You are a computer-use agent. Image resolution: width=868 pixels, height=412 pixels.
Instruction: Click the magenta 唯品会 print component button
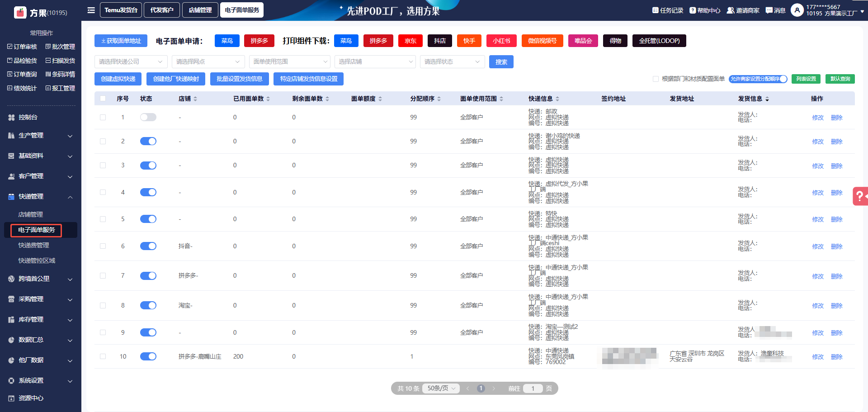(583, 41)
